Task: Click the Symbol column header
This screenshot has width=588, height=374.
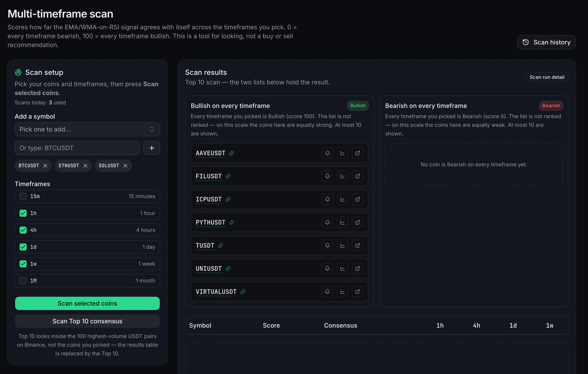Action: 200,325
